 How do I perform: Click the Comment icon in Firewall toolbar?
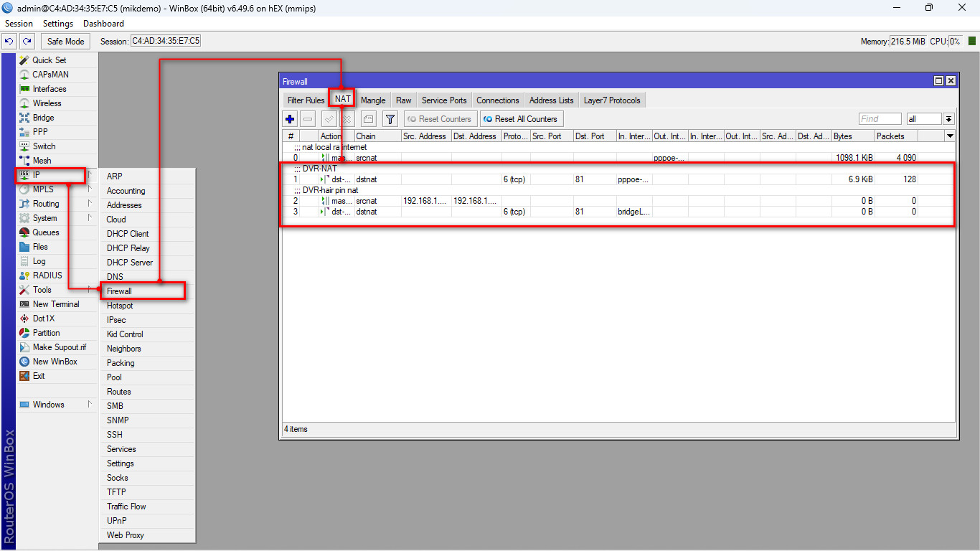click(x=368, y=119)
